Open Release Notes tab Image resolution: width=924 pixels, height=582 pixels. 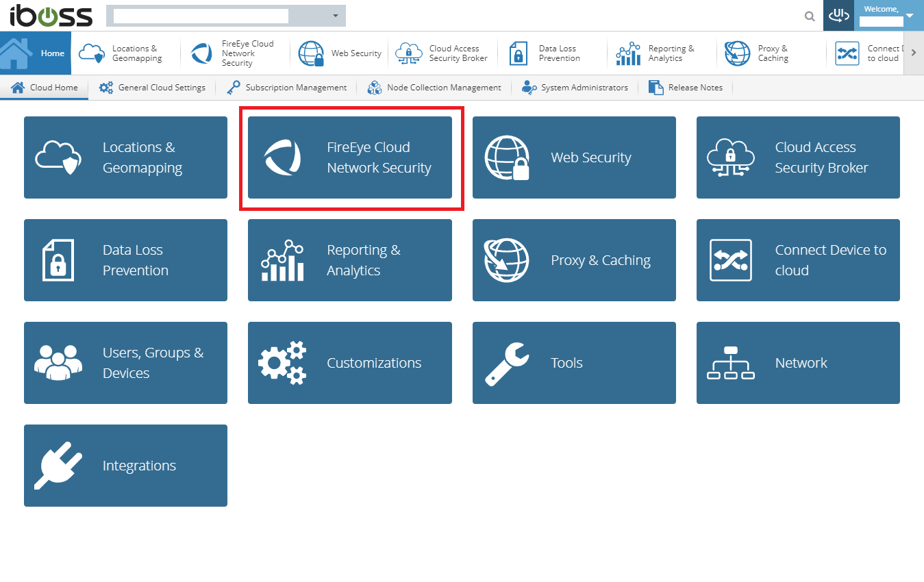point(686,88)
